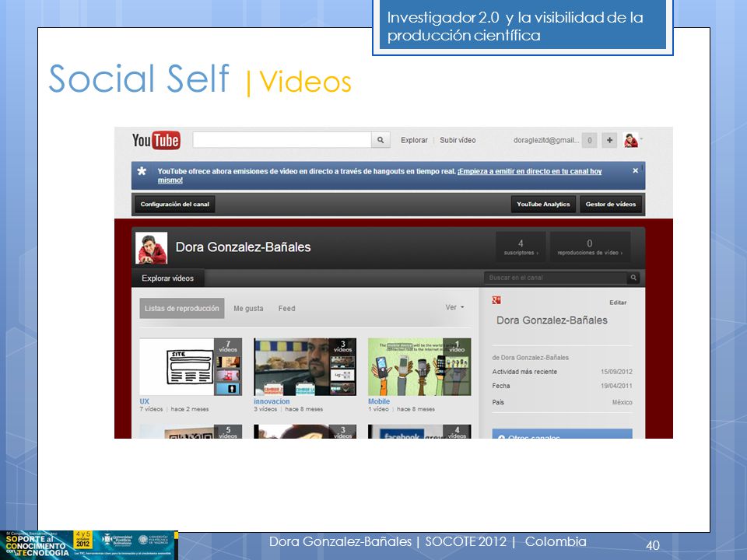Click the 'hace 2 meses' text

[190, 409]
